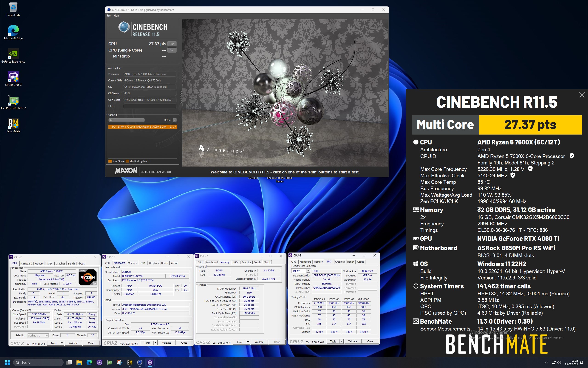Image resolution: width=588 pixels, height=368 pixels.
Task: Click the rendered Cinebench scene image
Action: 285,93
